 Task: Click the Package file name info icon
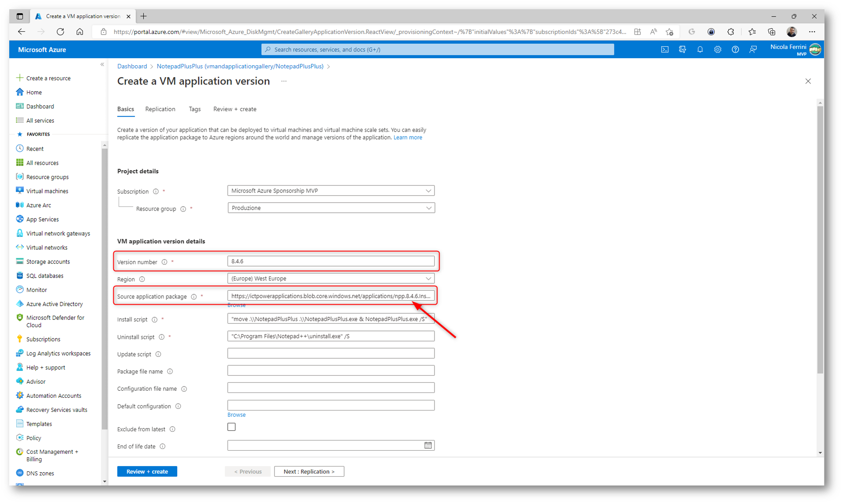coord(170,372)
